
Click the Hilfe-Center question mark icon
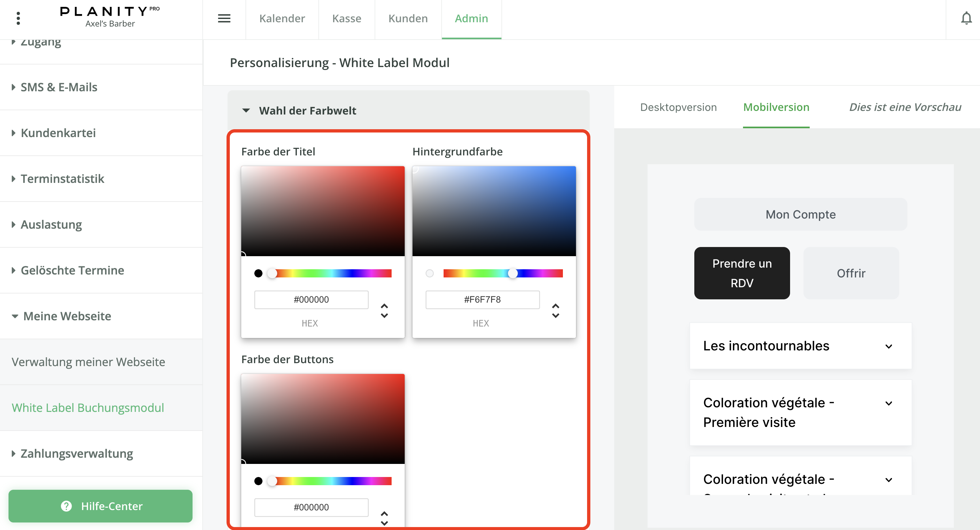click(x=67, y=506)
